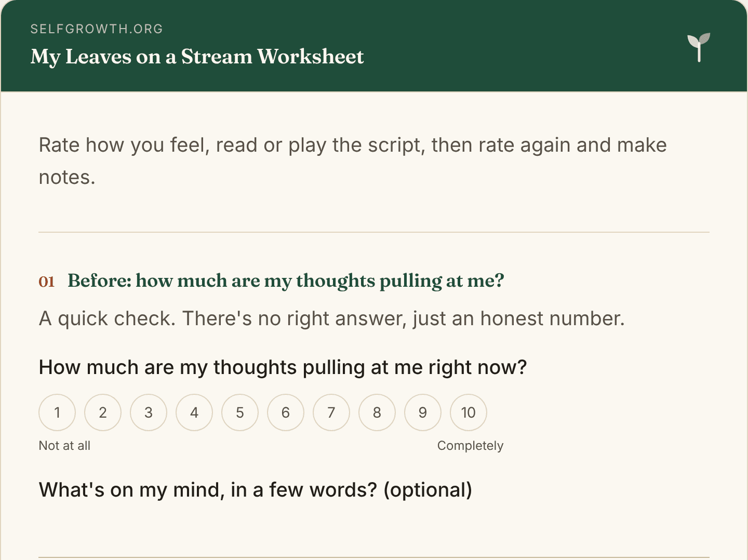
Task: Click the My Leaves on a Stream Worksheet title
Action: [x=197, y=57]
